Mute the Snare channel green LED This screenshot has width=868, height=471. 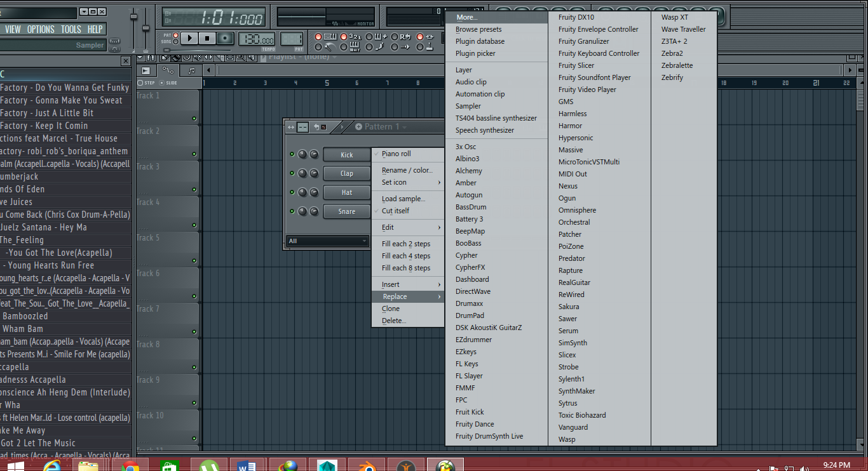[x=292, y=211]
